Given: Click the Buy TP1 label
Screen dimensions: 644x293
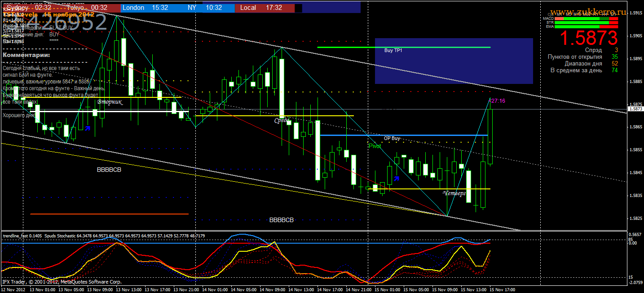Looking at the screenshot, I should (393, 51).
